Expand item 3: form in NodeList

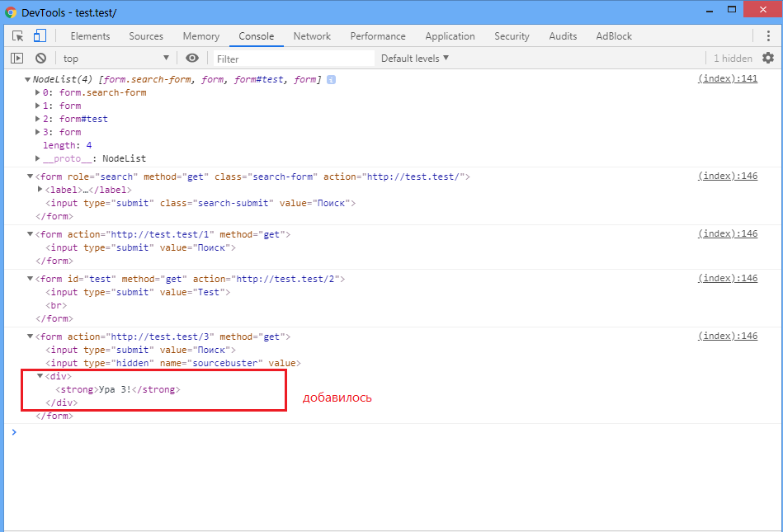(x=37, y=132)
